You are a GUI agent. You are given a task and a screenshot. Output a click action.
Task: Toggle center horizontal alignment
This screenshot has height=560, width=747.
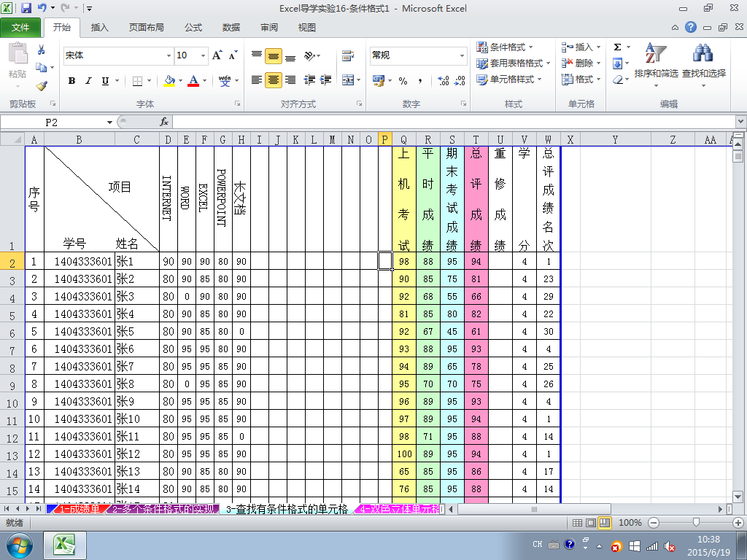(x=274, y=80)
